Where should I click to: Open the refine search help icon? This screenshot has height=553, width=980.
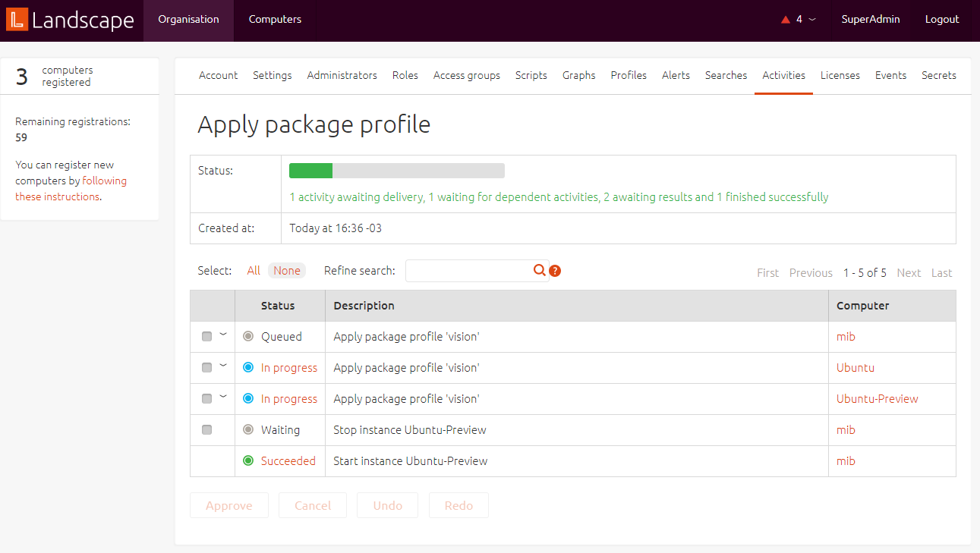click(555, 271)
